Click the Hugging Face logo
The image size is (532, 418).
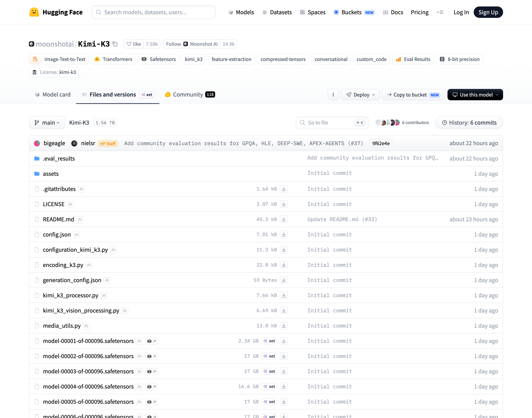coord(56,12)
